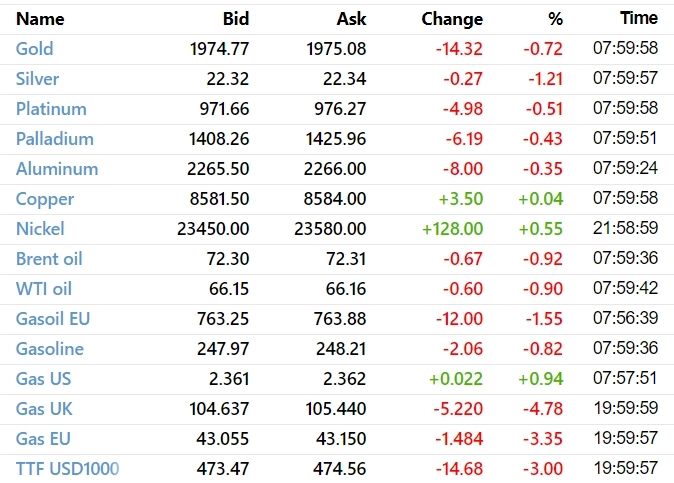Click the Gasoil EU link

click(x=52, y=319)
